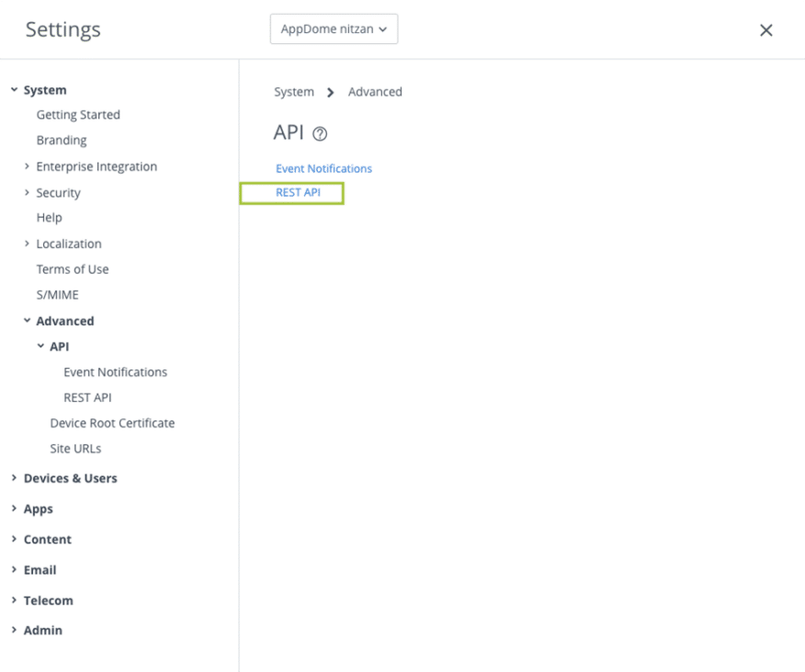Navigate to System via the breadcrumb

click(x=292, y=92)
